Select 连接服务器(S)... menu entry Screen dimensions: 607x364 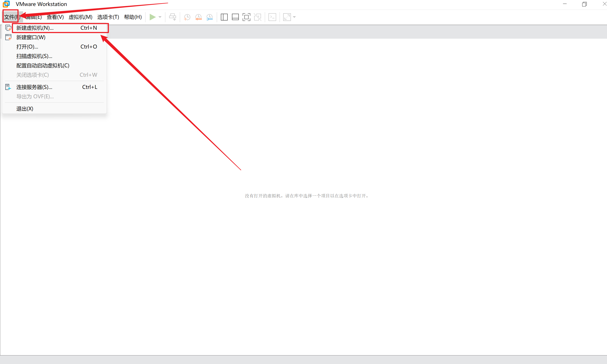pos(34,87)
